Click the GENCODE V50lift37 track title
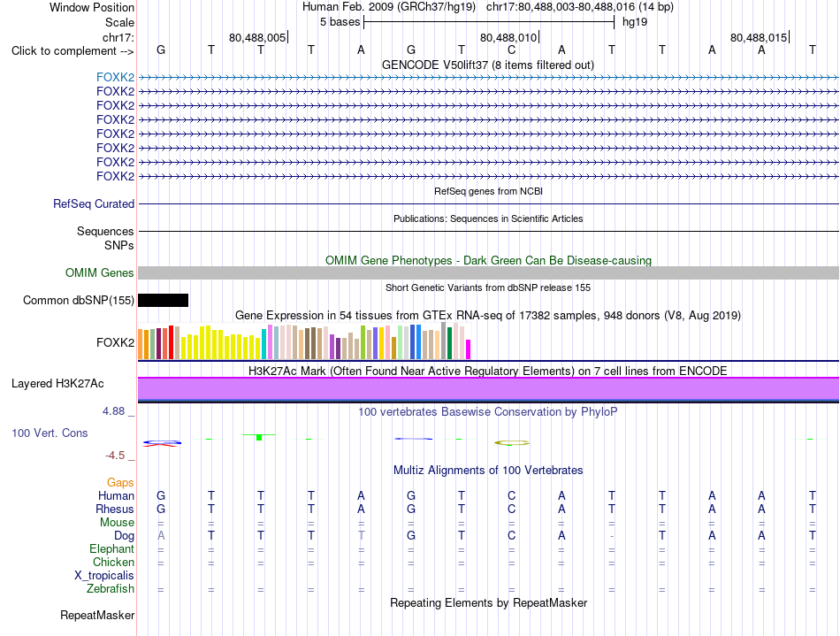The height and width of the screenshot is (636, 840). click(x=487, y=65)
